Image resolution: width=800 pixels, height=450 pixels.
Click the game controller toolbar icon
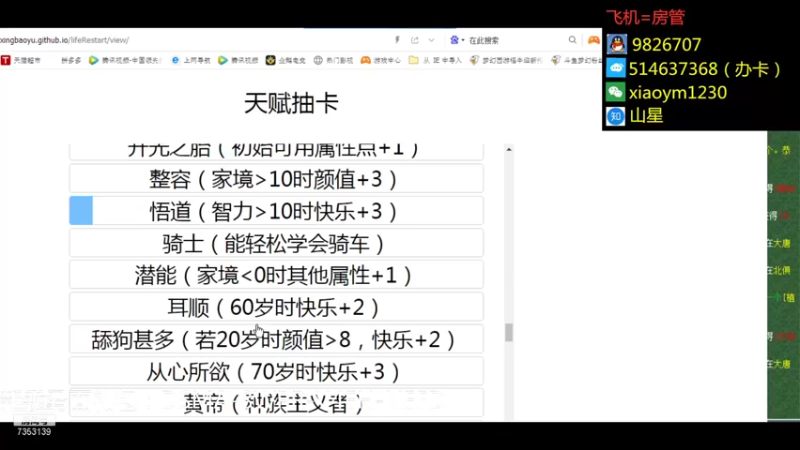click(x=593, y=40)
